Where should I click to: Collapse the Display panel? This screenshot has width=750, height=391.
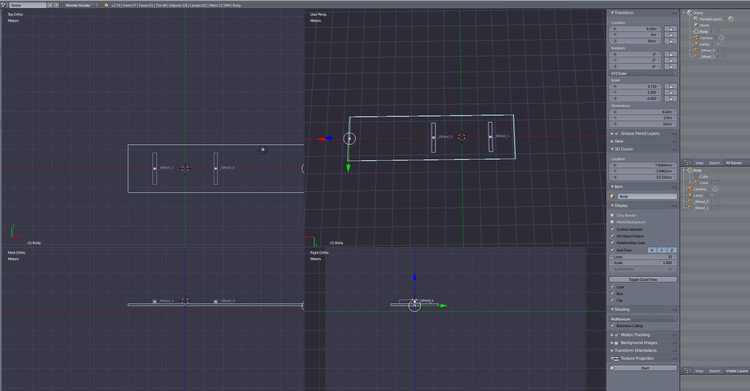coord(612,205)
